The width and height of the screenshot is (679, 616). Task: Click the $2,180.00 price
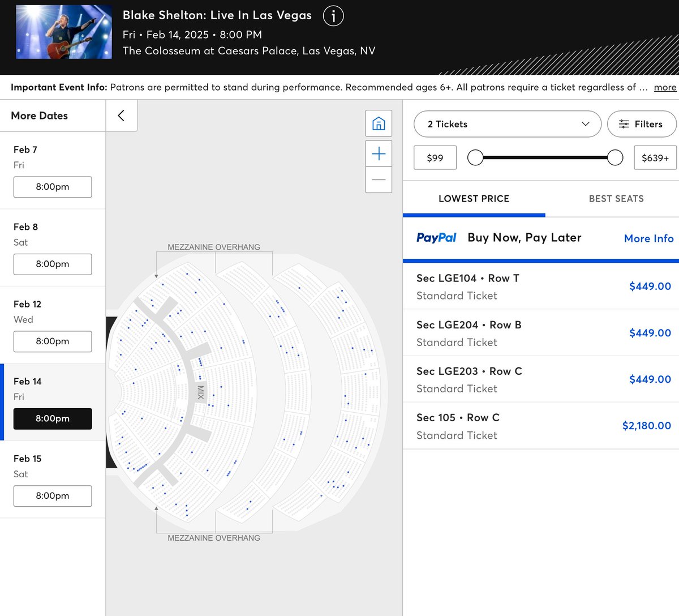point(647,426)
